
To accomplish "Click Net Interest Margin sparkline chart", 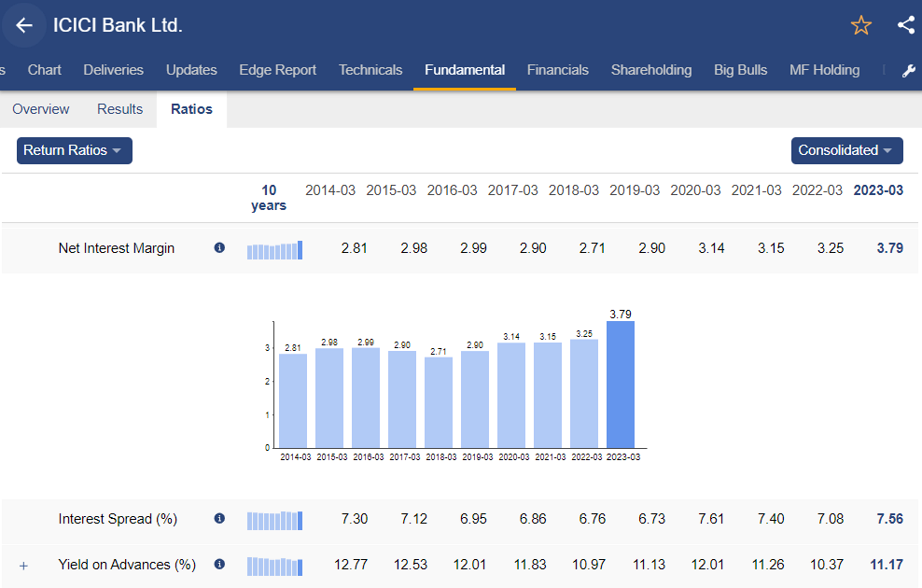I will 274,250.
